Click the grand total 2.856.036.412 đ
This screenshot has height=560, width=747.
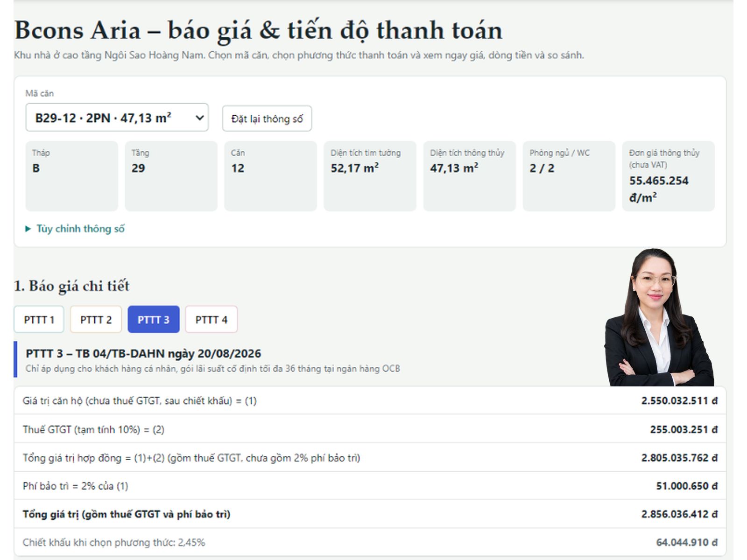[x=679, y=514]
